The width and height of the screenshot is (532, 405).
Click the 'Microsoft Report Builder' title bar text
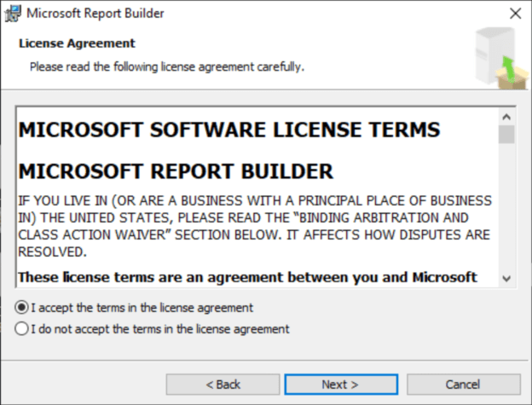(95, 14)
